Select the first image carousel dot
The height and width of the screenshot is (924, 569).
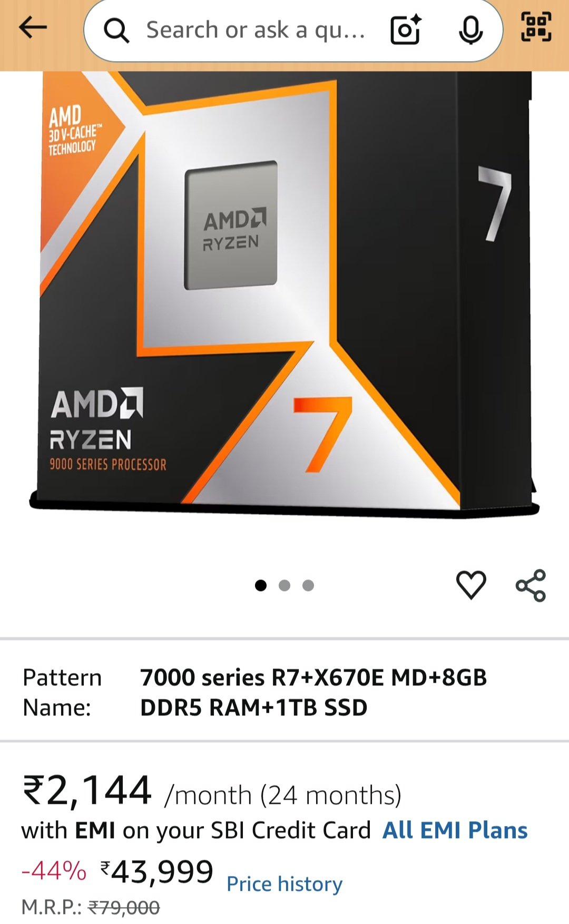click(261, 585)
